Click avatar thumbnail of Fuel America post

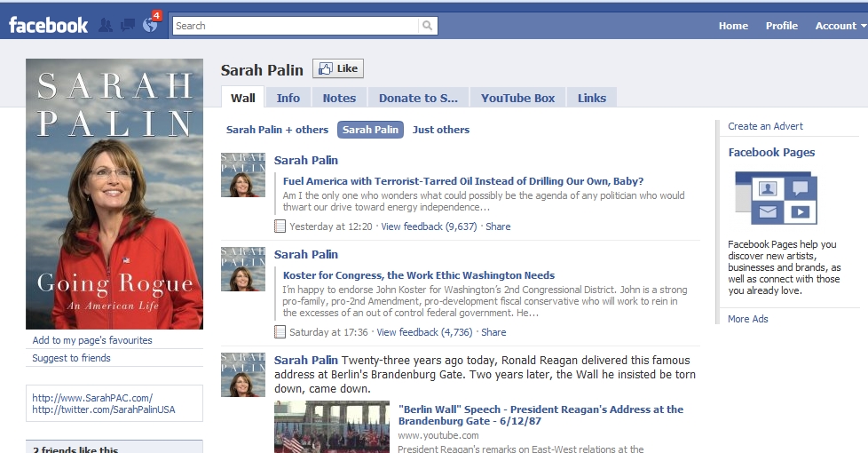243,175
